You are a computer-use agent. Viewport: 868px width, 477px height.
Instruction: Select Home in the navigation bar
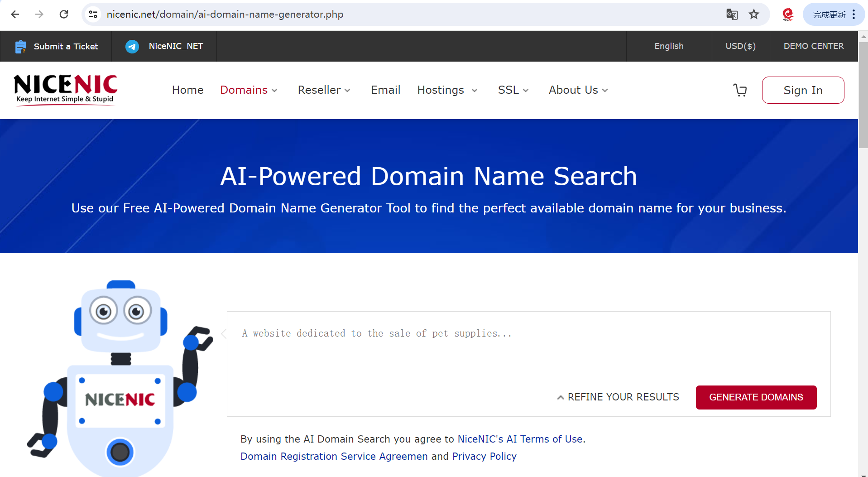pos(187,90)
